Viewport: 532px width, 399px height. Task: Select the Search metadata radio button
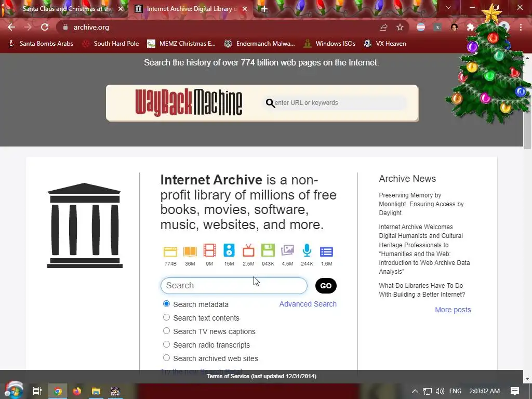(x=166, y=304)
